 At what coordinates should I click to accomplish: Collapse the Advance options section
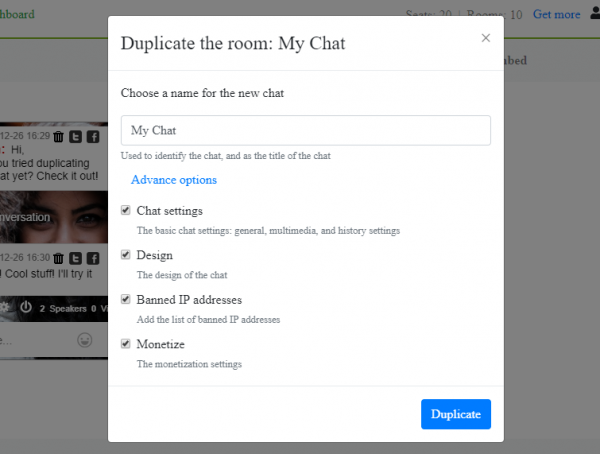point(174,180)
